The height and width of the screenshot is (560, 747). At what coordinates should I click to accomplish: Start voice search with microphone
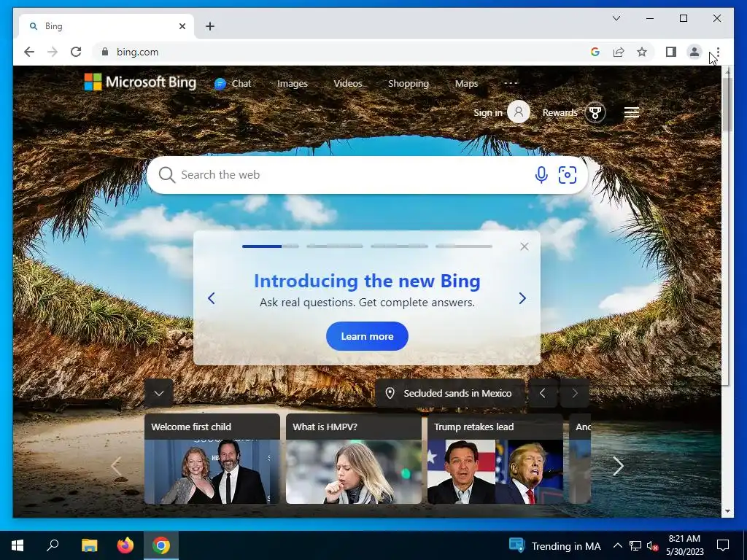[541, 175]
